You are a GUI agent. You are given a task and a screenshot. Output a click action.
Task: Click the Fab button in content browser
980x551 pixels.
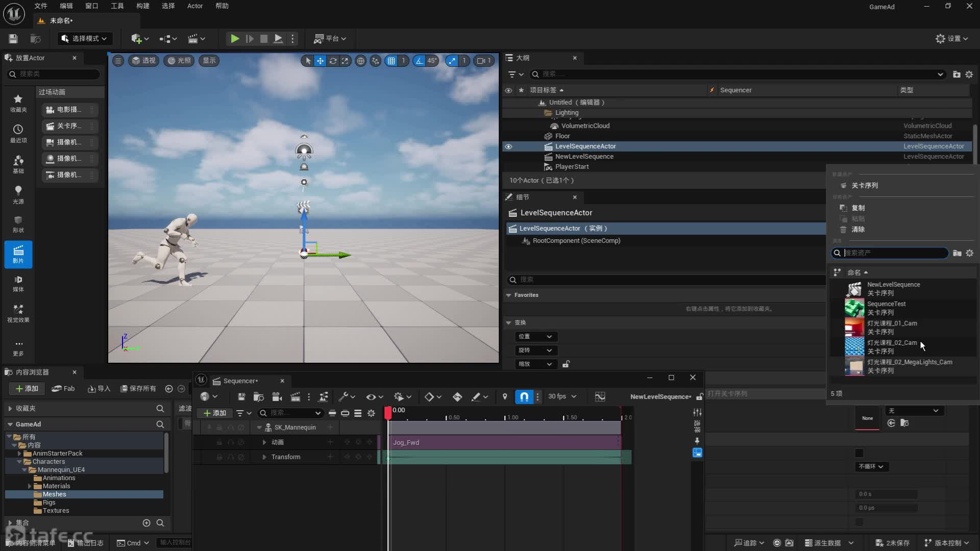point(63,389)
